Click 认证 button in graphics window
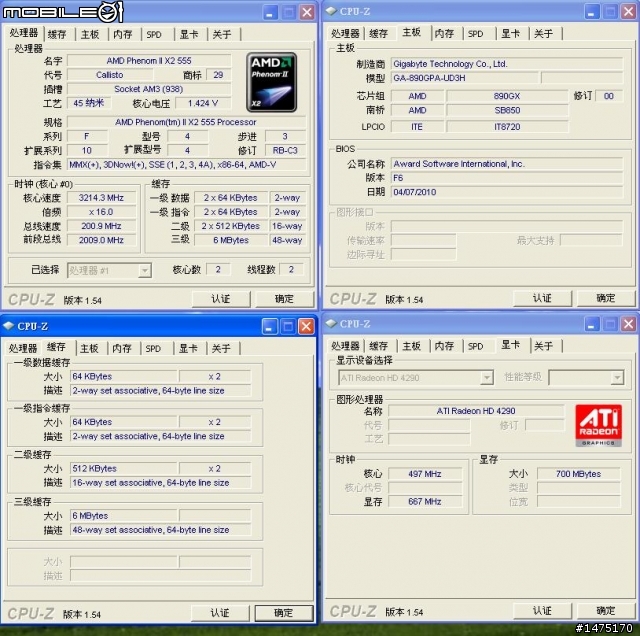The width and height of the screenshot is (640, 636). pyautogui.click(x=542, y=611)
